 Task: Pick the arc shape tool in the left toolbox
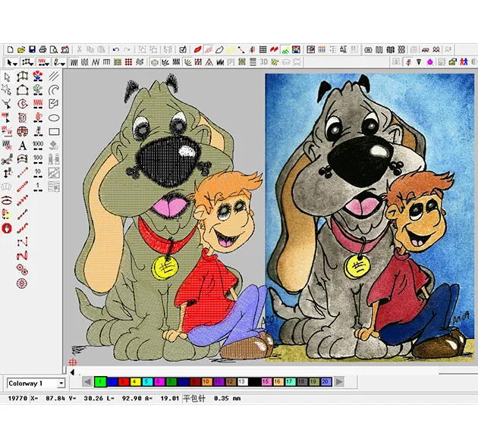point(54,90)
